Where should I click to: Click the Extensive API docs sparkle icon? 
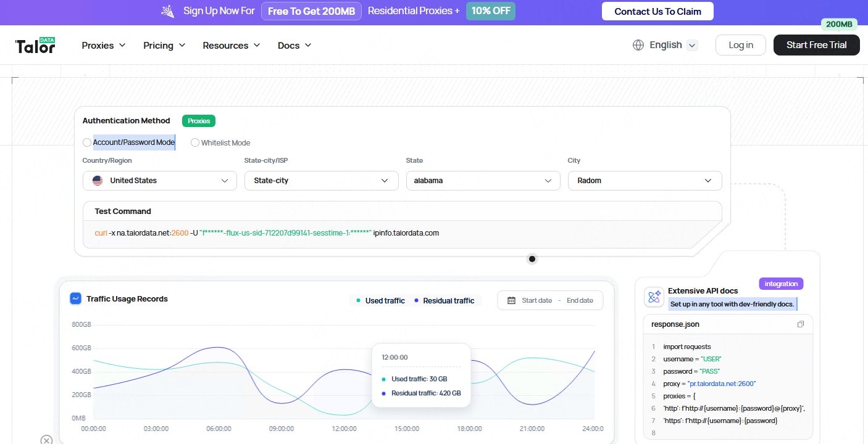(654, 297)
